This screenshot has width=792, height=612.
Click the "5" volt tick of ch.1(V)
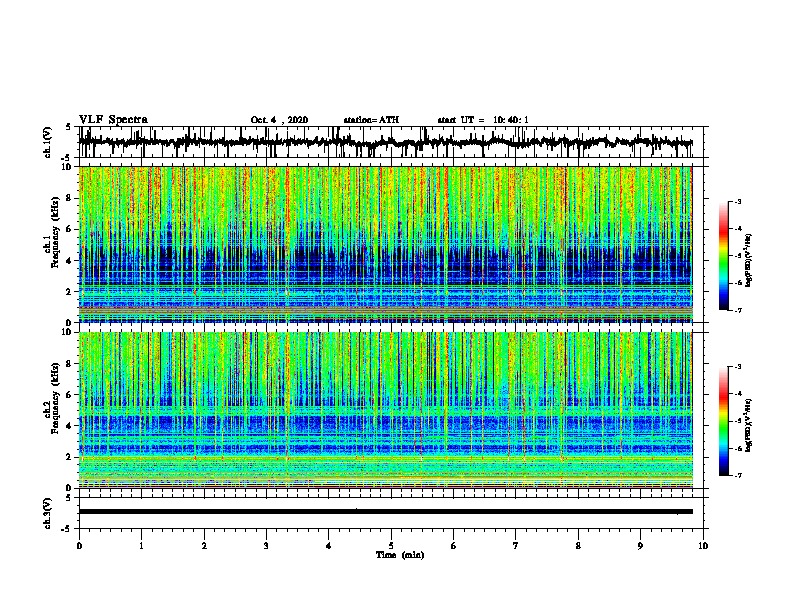pyautogui.click(x=69, y=127)
